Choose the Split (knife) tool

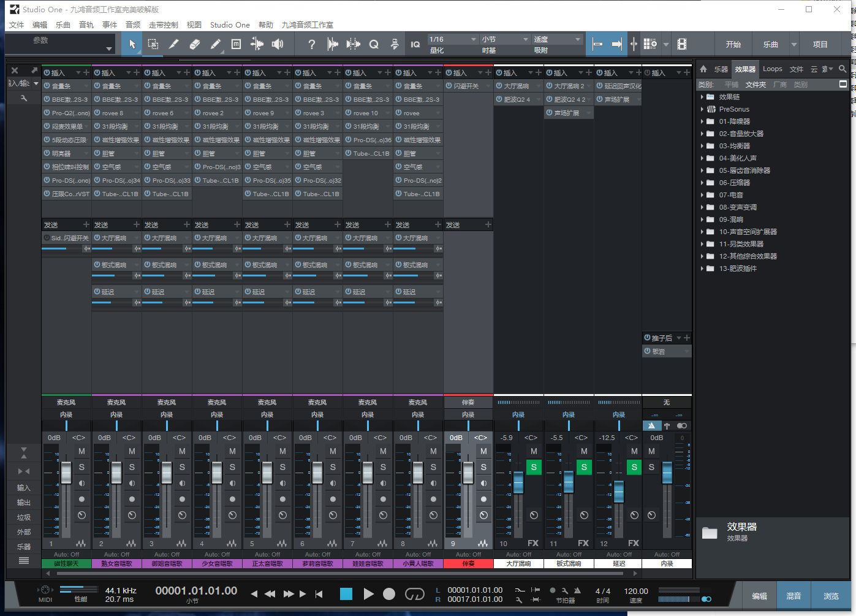[174, 44]
